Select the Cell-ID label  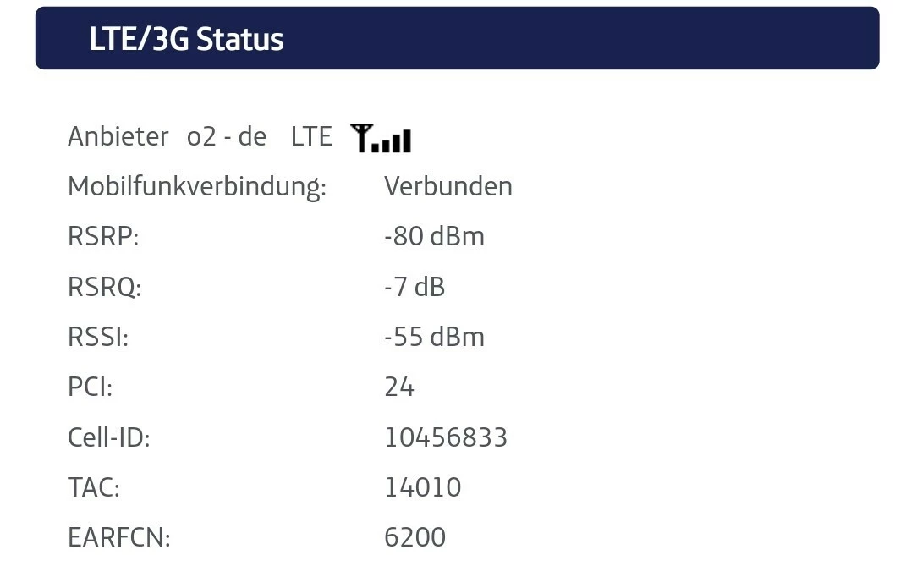(x=109, y=437)
